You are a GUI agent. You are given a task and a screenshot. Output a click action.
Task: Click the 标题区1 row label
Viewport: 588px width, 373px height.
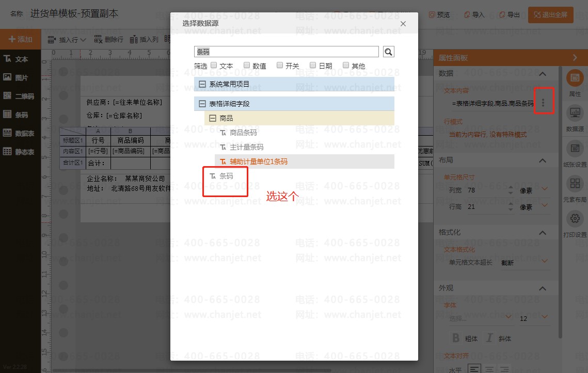point(73,140)
